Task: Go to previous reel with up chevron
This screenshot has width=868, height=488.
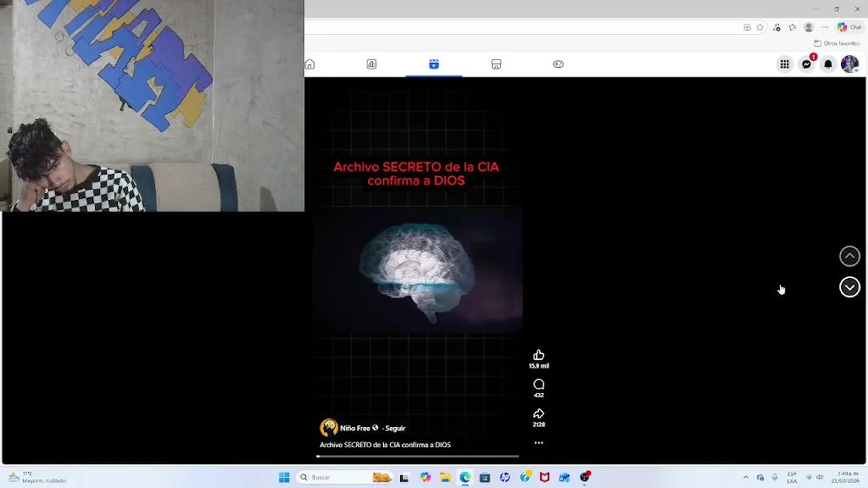Action: [850, 256]
